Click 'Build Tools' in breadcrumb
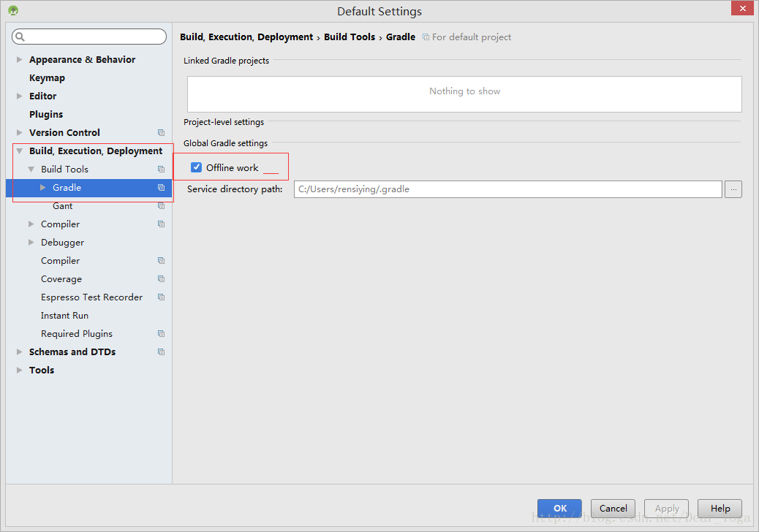 point(350,37)
